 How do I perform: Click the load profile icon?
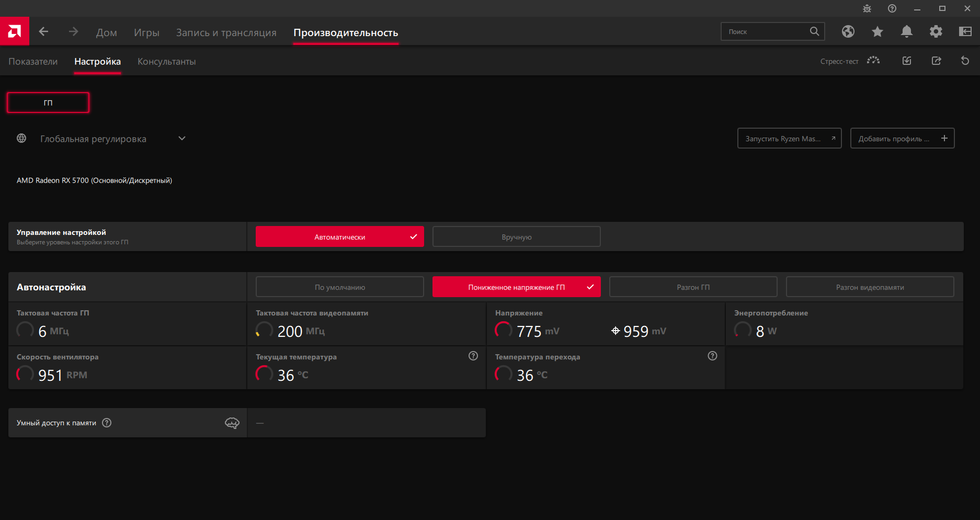[907, 61]
